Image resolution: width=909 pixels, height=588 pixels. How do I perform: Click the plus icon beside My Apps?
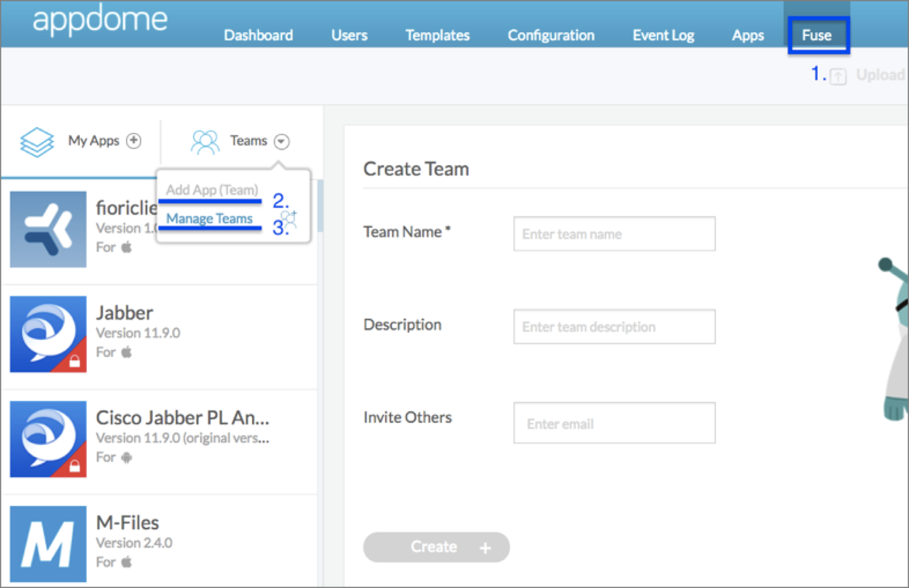[134, 140]
